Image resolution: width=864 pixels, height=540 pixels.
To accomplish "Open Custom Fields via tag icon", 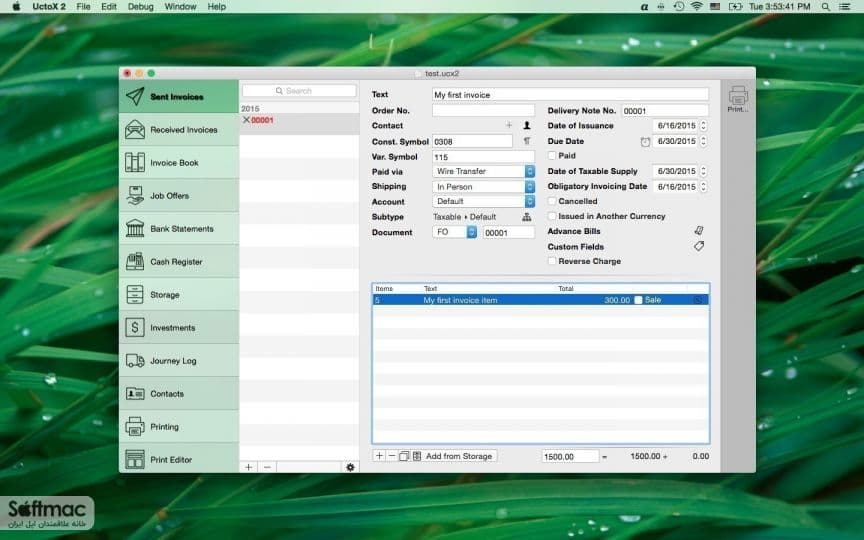I will pos(699,246).
